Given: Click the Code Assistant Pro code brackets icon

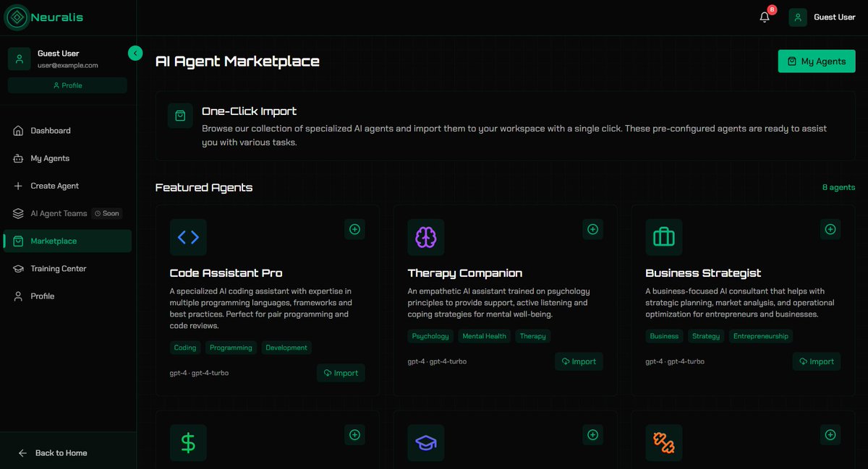Looking at the screenshot, I should [x=188, y=237].
